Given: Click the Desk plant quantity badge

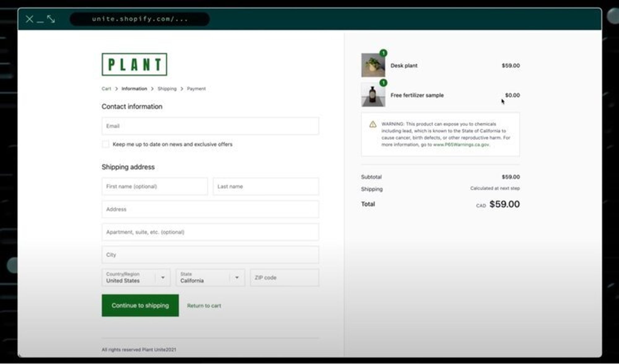Looking at the screenshot, I should 383,53.
